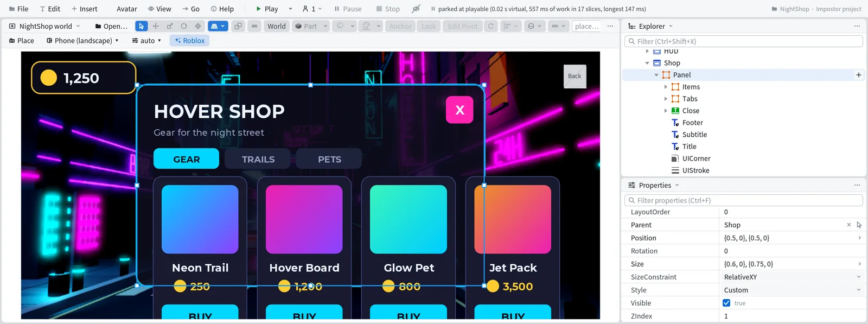868x324 pixels.
Task: Click the Play button
Action: click(x=266, y=9)
